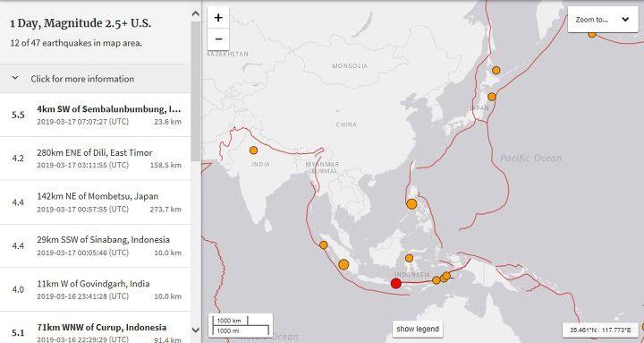Image resolution: width=644 pixels, height=343 pixels.
Task: Select the 5.1 Curup, Indonesia earthquake entry
Action: coord(96,328)
